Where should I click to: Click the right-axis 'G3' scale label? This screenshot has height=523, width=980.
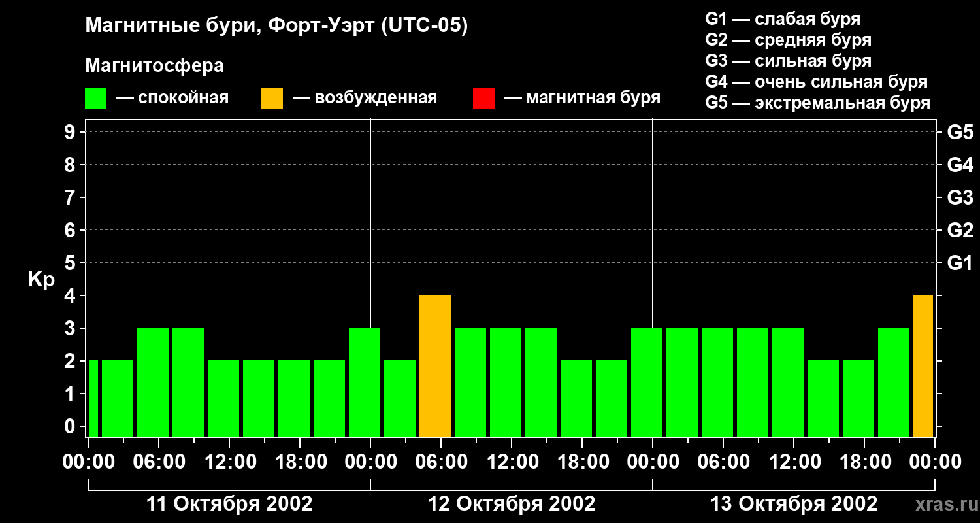click(x=960, y=197)
